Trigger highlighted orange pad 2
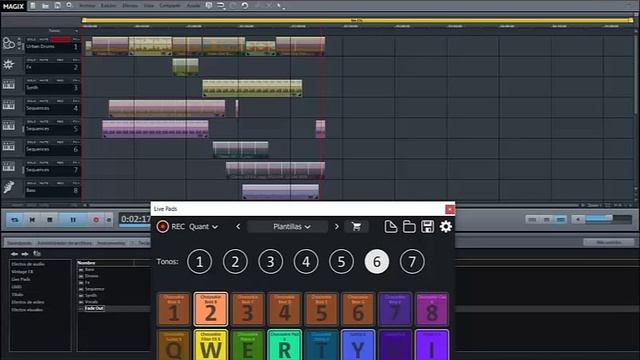Image resolution: width=640 pixels, height=360 pixels. (211, 309)
